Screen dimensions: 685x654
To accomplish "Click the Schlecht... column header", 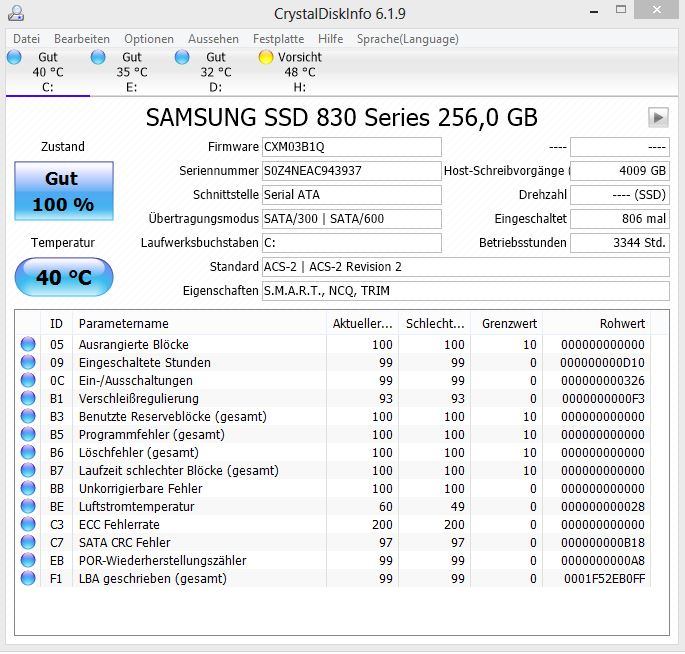I will pos(435,324).
